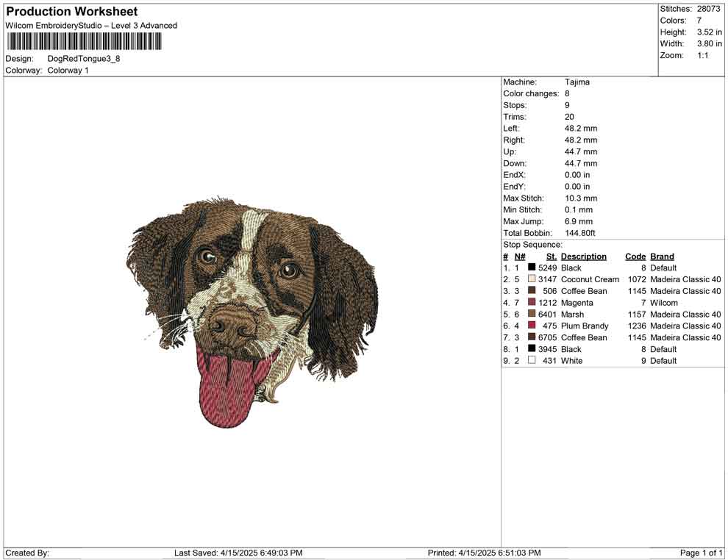Click the 'Magenta' description text
728x560 pixels.
click(x=577, y=303)
